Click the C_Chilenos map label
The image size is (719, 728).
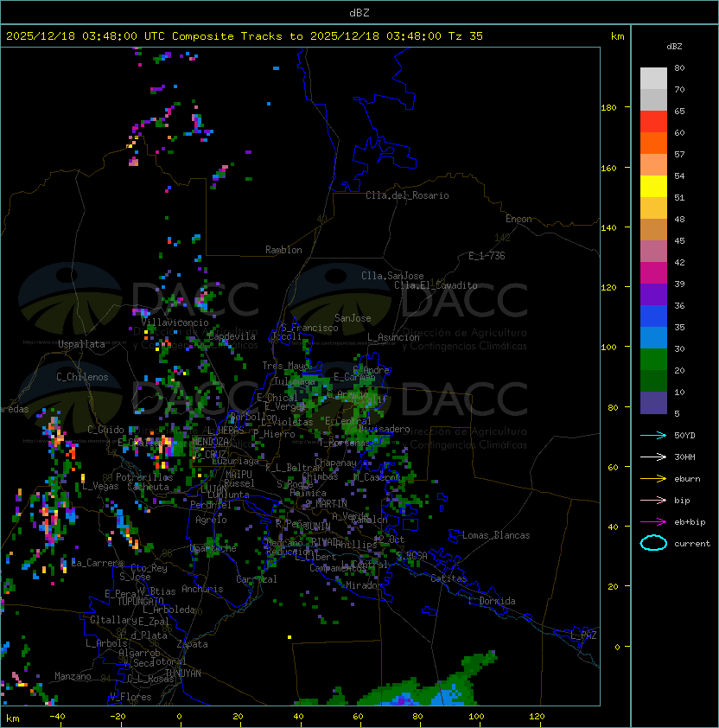coord(82,377)
